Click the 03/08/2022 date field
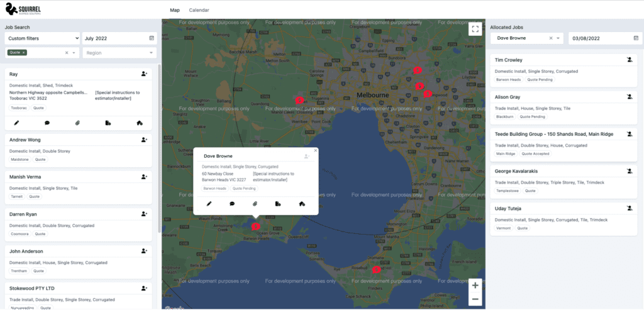Screen dimensions: 644x322 click(606, 38)
